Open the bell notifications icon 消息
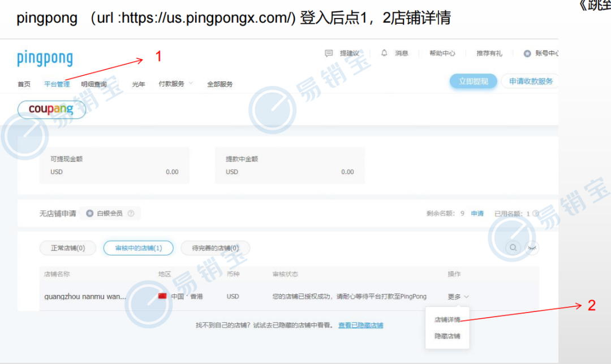This screenshot has height=364, width=611. [384, 53]
